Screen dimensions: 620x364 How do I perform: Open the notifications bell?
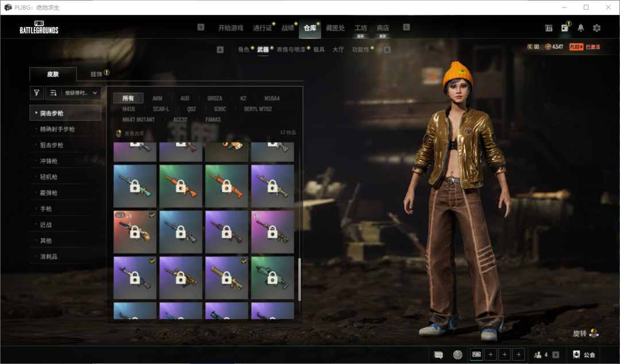581,28
